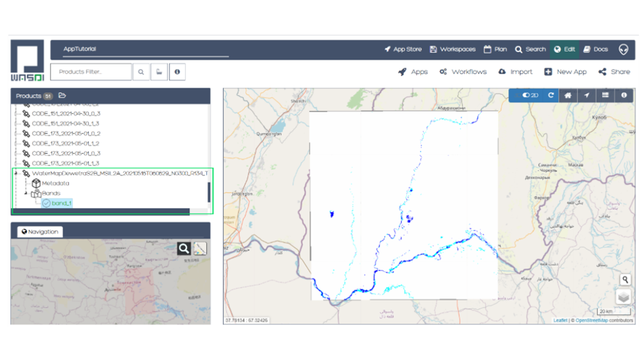This screenshot has width=644, height=362.
Task: Click the Products Filter input field
Action: coord(91,72)
